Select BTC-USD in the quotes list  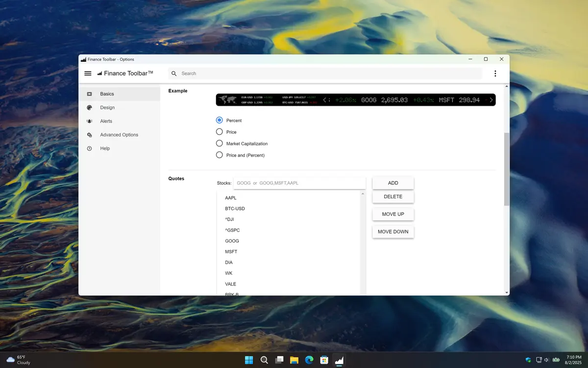[x=289, y=209]
